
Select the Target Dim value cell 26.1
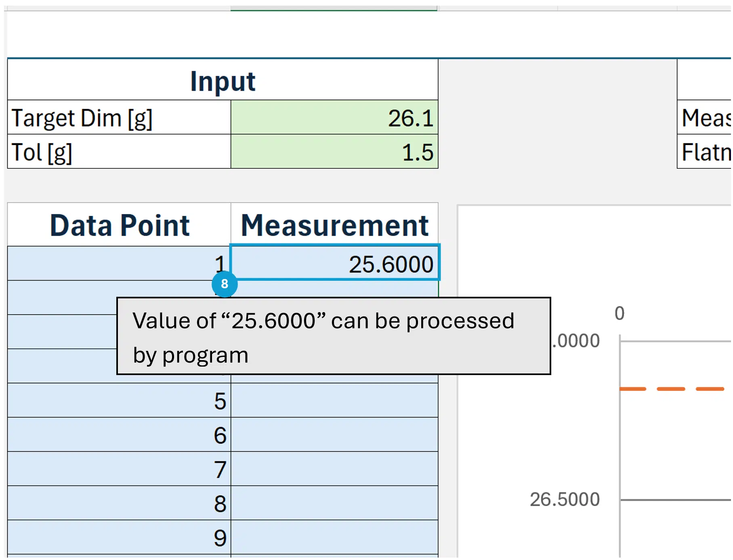tap(334, 117)
